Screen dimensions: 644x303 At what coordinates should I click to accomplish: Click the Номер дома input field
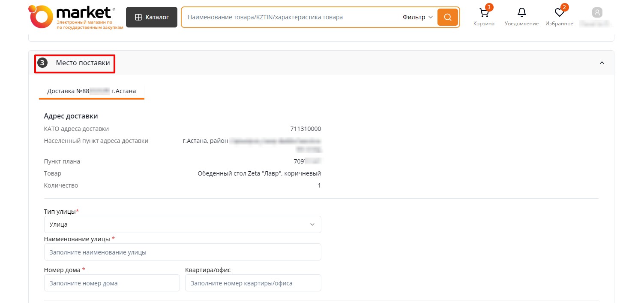[x=112, y=283]
